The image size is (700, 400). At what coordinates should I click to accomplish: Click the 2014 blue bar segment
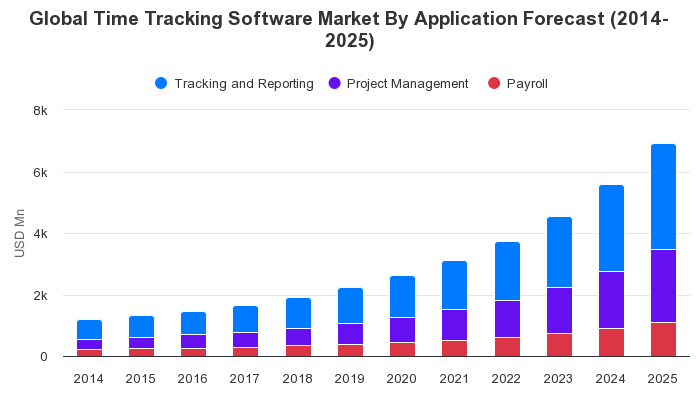89,330
